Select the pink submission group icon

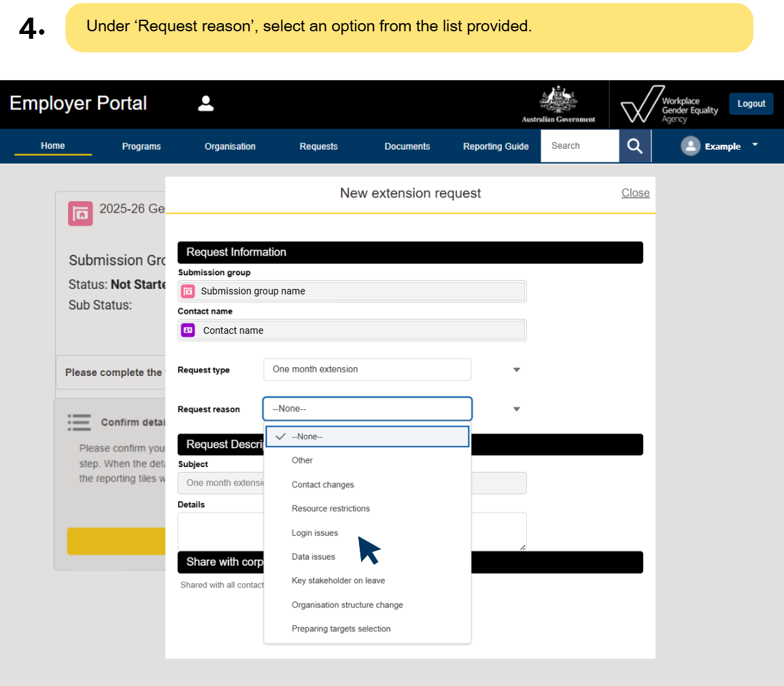[x=188, y=291]
